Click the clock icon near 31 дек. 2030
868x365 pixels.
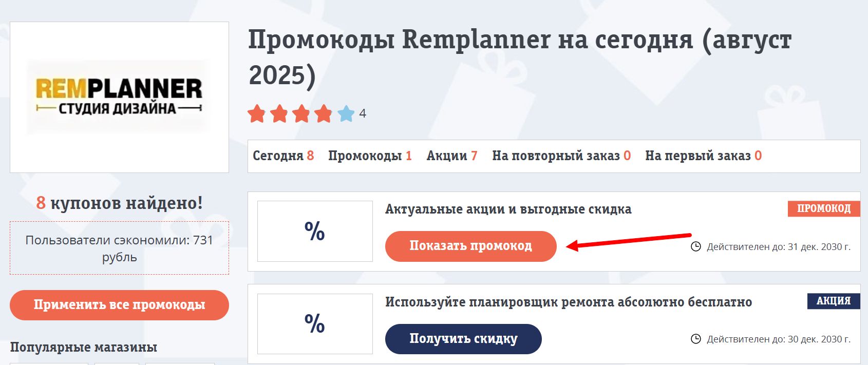click(x=696, y=246)
